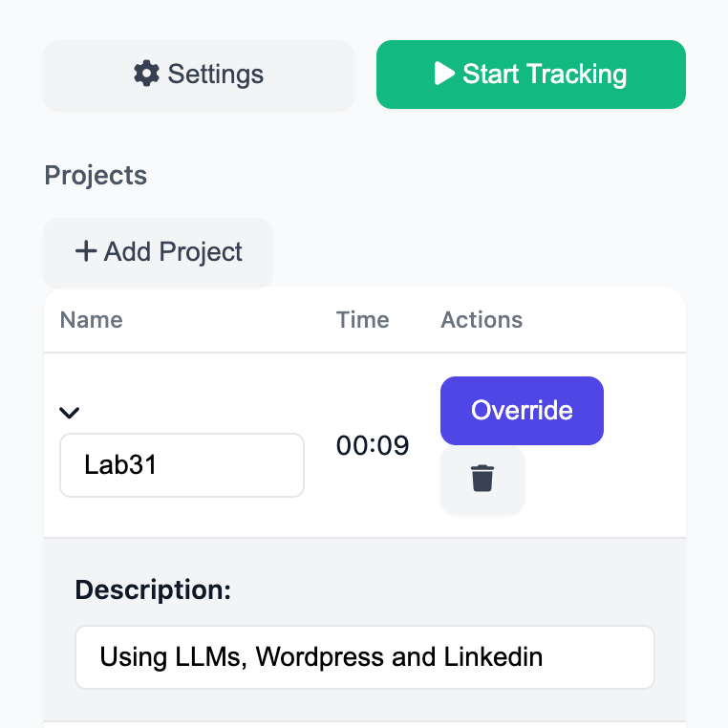Collapse the Lab31 project details chevron
The image size is (728, 728).
(x=69, y=413)
